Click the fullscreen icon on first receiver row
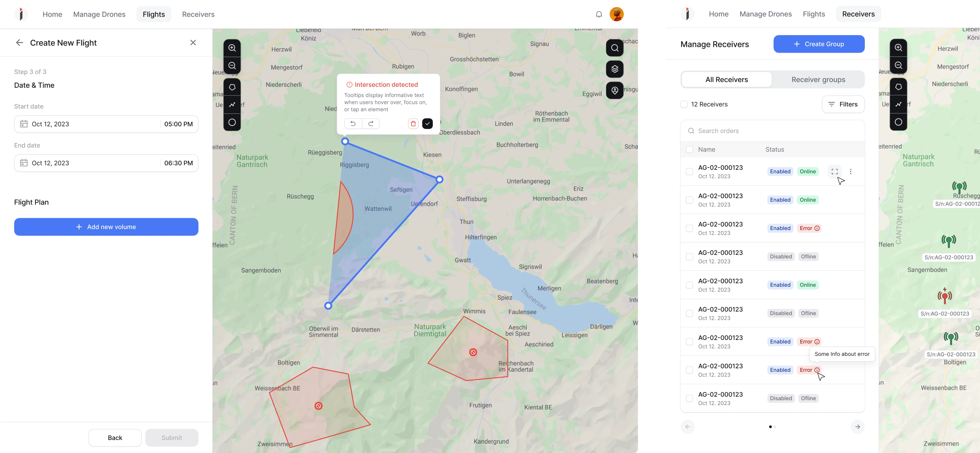This screenshot has width=980, height=453. pos(834,172)
